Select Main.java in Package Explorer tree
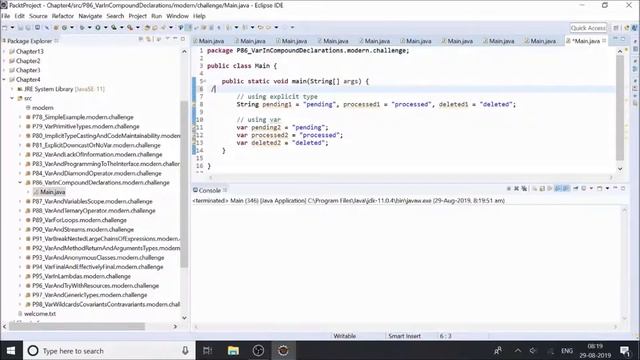Screen dimensions: 640x360 click(x=52, y=192)
